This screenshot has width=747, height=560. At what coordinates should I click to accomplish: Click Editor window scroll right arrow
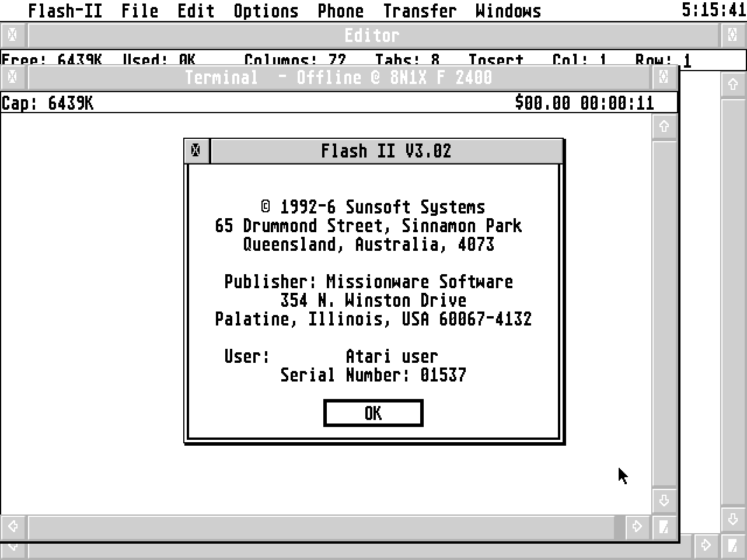coord(706,545)
